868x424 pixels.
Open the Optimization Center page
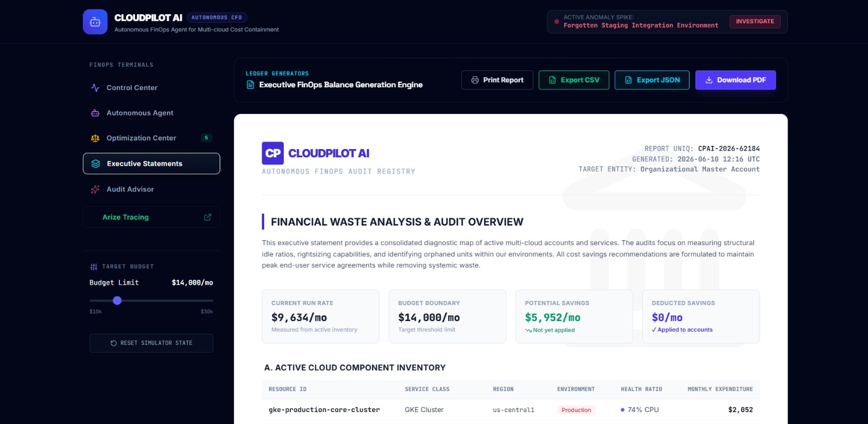(x=151, y=138)
